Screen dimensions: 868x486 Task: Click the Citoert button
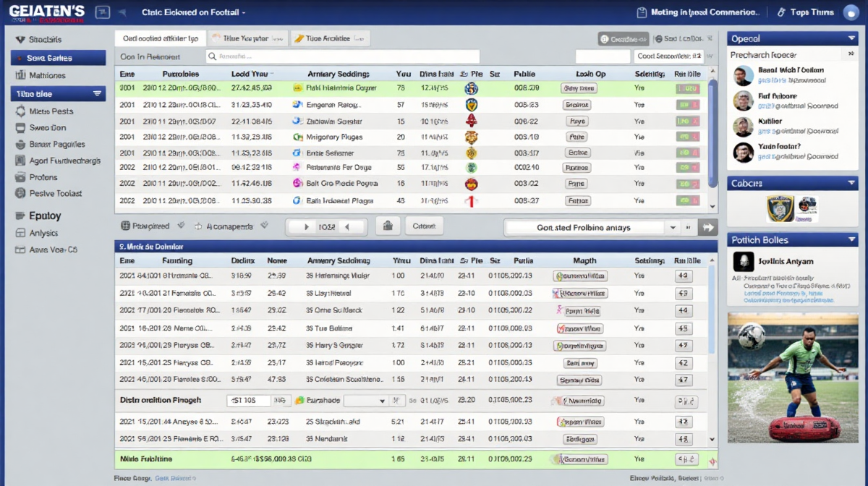(424, 226)
